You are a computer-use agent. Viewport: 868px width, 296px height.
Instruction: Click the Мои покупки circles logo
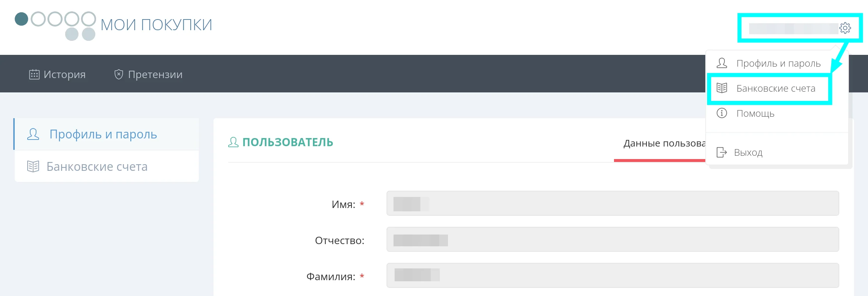pyautogui.click(x=54, y=26)
